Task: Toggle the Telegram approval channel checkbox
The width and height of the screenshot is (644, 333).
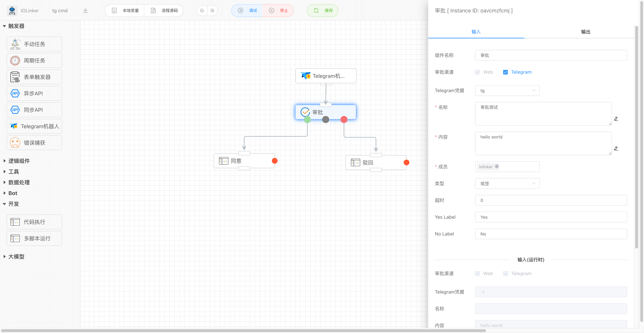Action: (x=505, y=72)
